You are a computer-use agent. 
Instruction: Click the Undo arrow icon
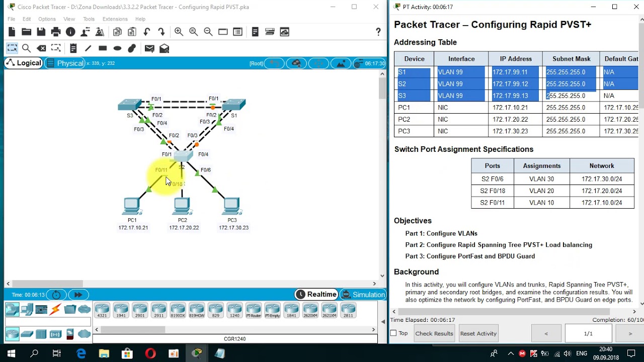pyautogui.click(x=147, y=32)
